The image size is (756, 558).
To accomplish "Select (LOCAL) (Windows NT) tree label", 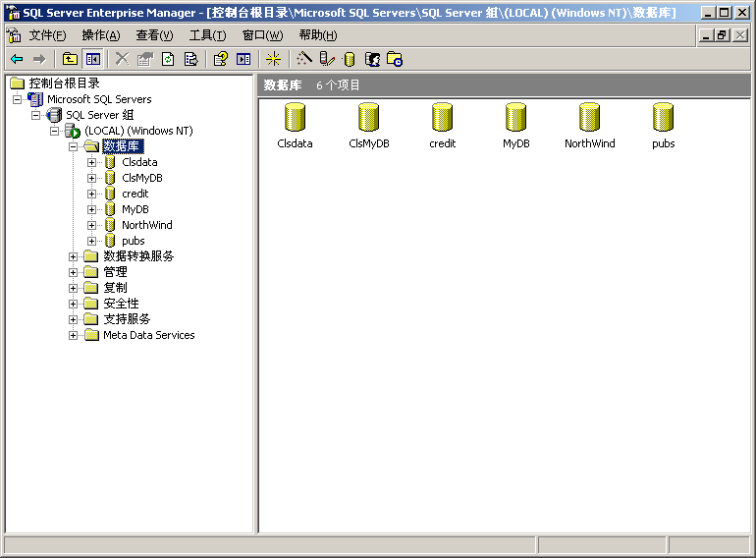I will click(138, 131).
